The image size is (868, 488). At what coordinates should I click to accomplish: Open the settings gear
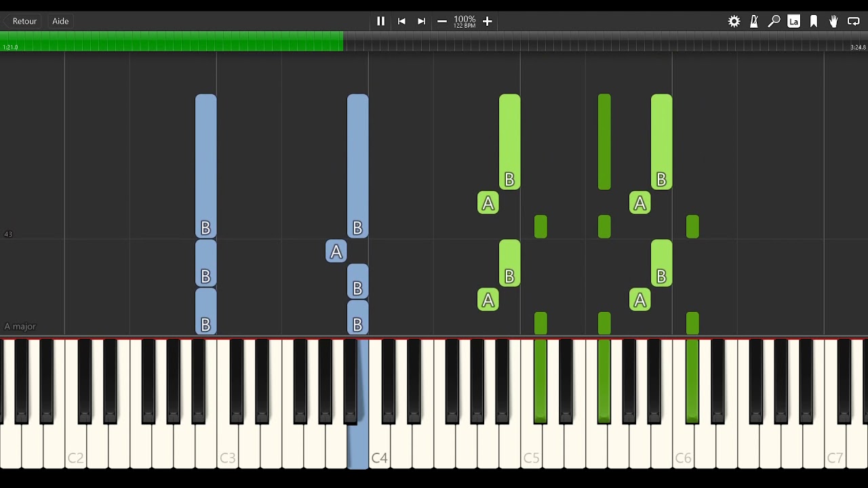pos(734,21)
